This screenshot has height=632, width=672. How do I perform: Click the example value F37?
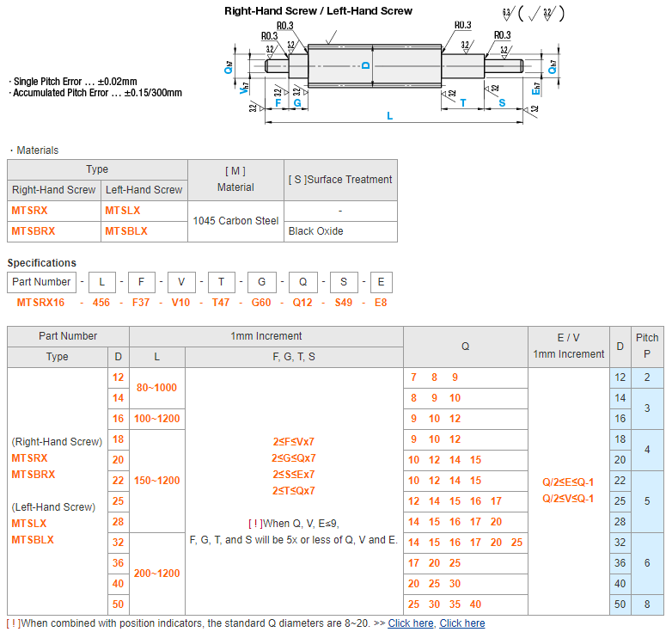142,303
